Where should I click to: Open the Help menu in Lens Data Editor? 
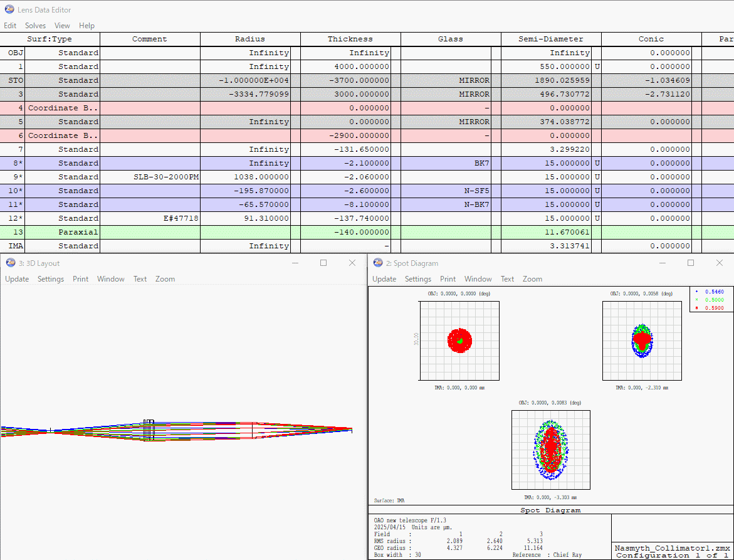tap(87, 26)
